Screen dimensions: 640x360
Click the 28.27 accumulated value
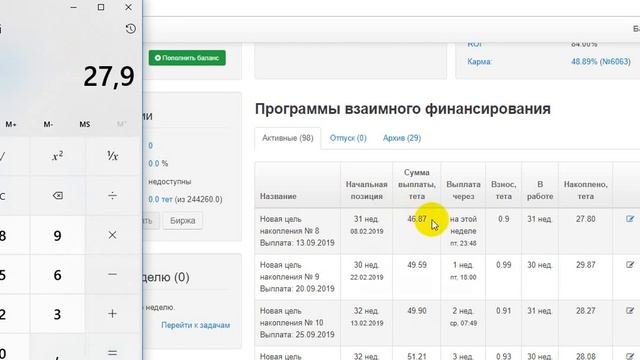pos(586,311)
